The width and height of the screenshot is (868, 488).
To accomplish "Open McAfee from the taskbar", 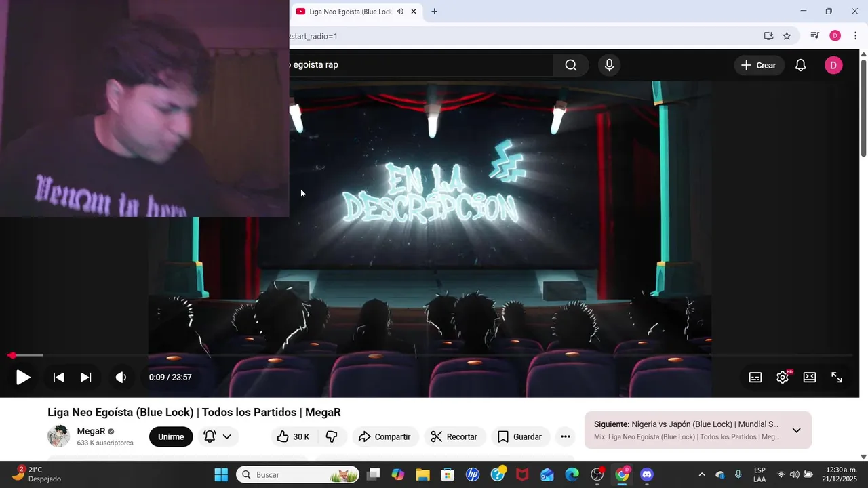I will (x=522, y=474).
